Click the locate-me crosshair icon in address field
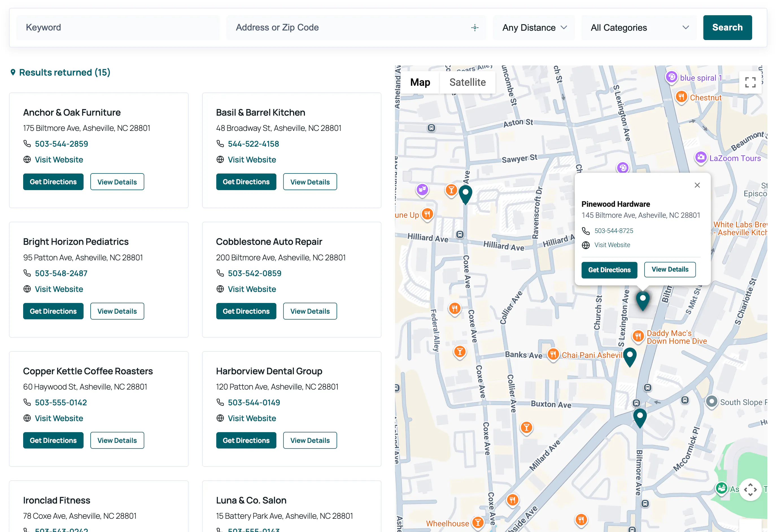 tap(475, 28)
